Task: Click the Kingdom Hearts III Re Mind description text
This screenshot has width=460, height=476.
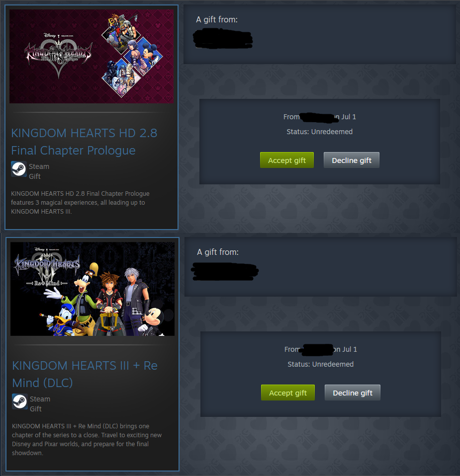Action: click(87, 439)
